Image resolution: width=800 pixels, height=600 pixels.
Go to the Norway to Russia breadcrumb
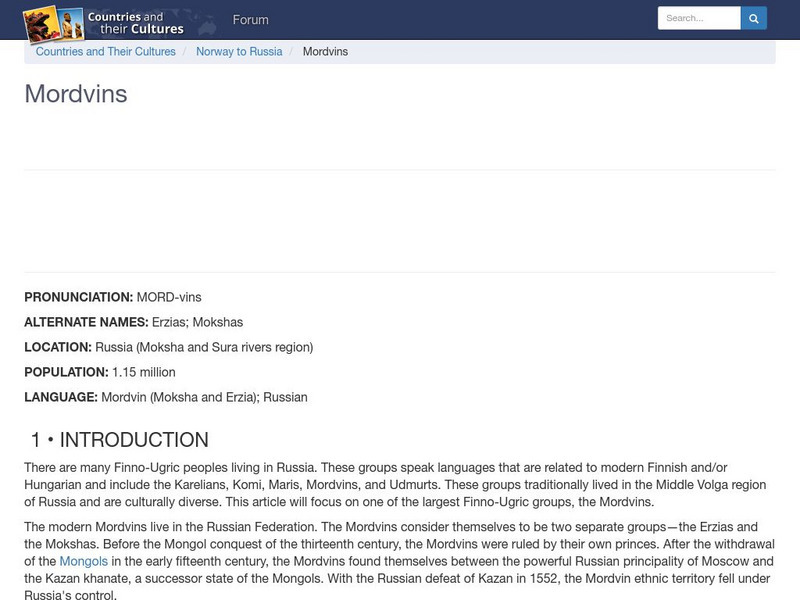click(239, 52)
